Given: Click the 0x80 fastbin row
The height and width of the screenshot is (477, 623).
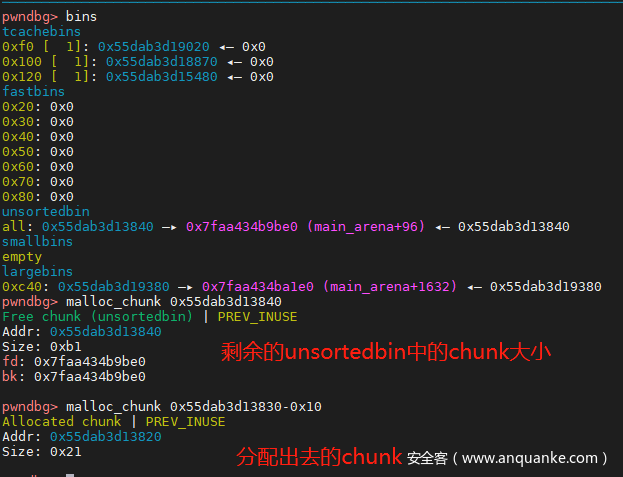Looking at the screenshot, I should point(37,197).
